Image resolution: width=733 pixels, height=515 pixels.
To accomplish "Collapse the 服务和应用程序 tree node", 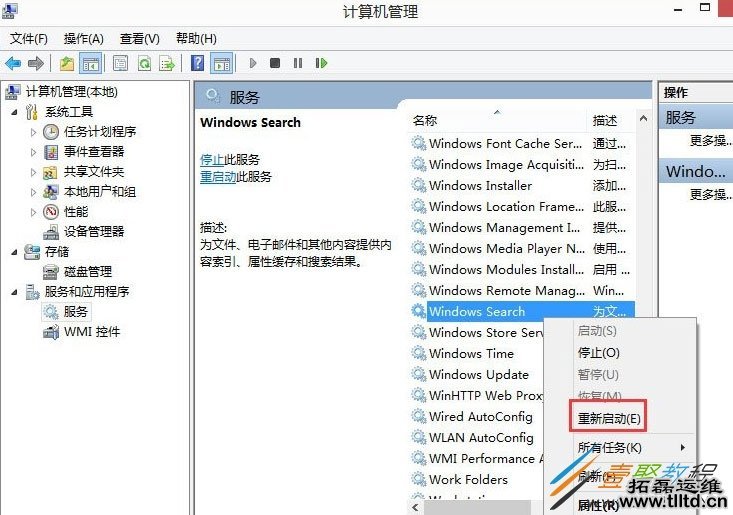I will coord(14,292).
